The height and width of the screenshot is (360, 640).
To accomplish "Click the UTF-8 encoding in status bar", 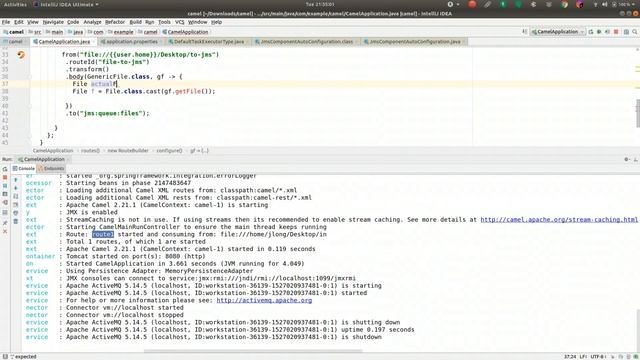I will (x=598, y=356).
